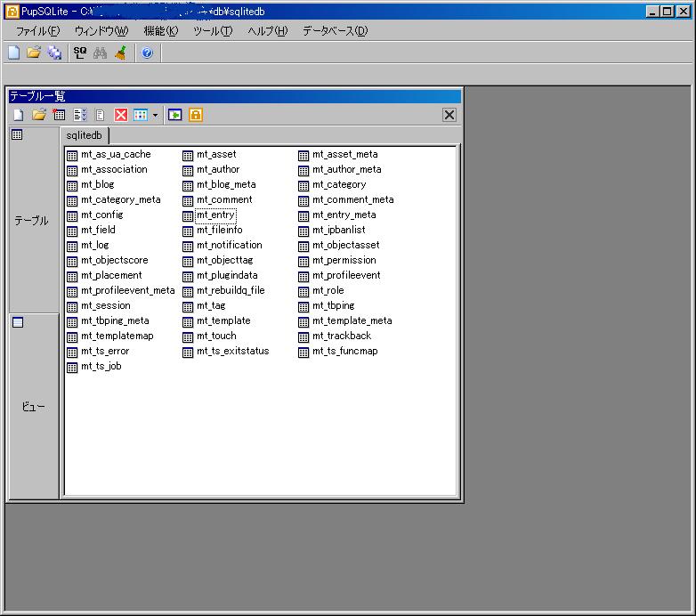696x616 pixels.
Task: Open a database file via main toolbar folder icon
Action: [34, 53]
